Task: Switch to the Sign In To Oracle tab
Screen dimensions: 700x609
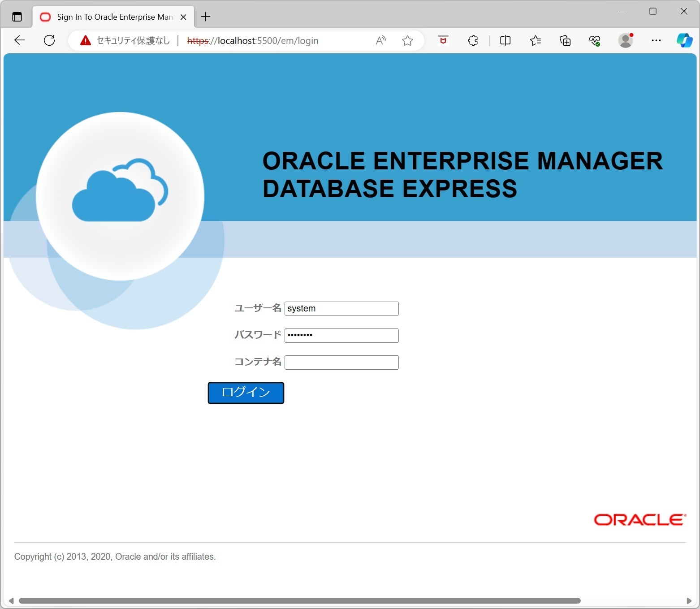Action: (112, 17)
